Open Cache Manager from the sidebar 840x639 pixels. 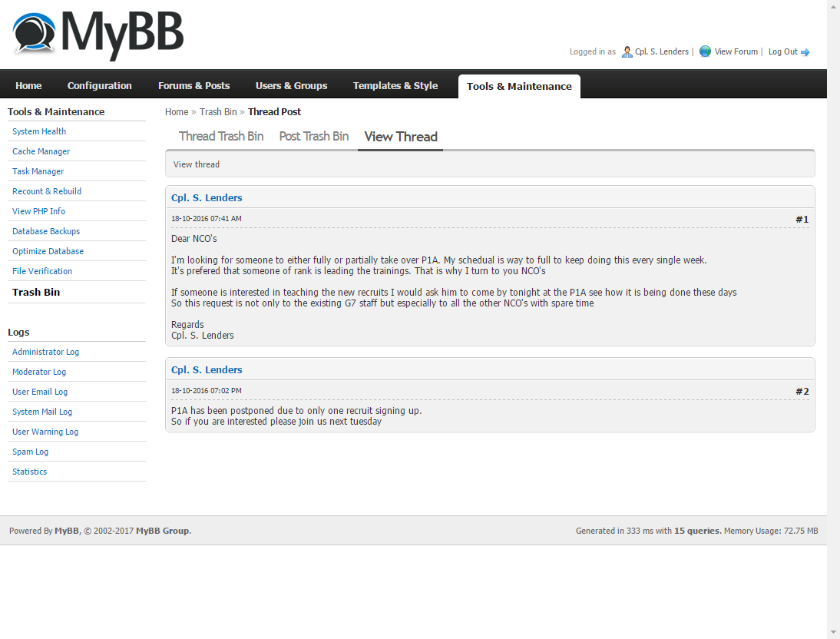click(41, 151)
